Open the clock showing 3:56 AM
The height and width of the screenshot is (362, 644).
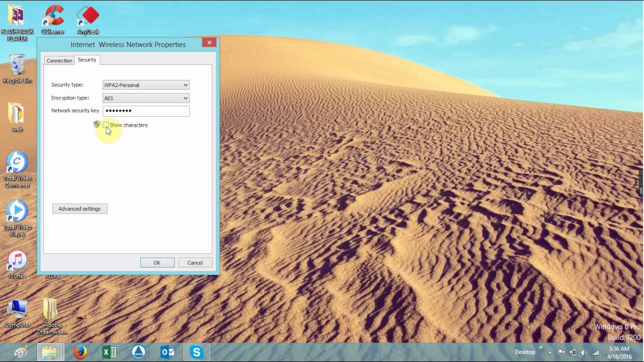click(x=619, y=352)
